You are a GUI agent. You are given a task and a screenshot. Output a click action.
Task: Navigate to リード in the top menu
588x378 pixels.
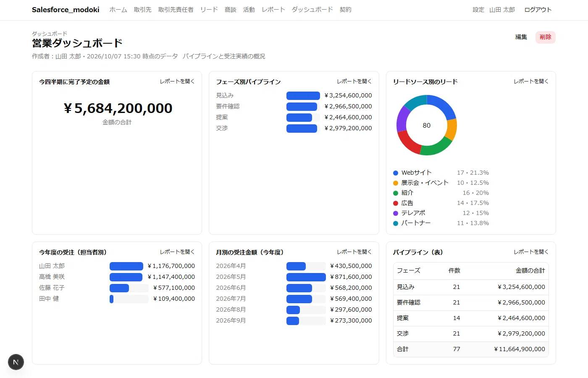point(209,10)
